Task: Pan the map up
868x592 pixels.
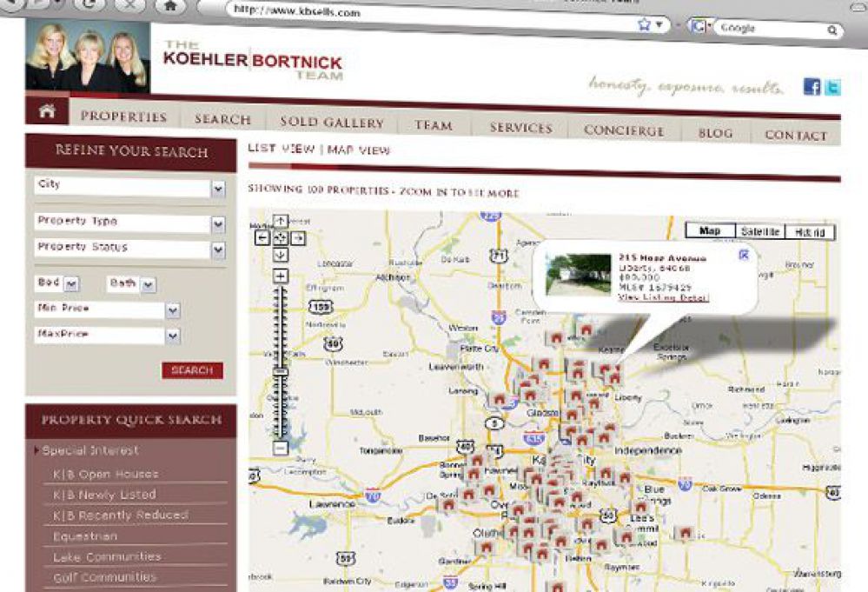Action: coord(281,222)
